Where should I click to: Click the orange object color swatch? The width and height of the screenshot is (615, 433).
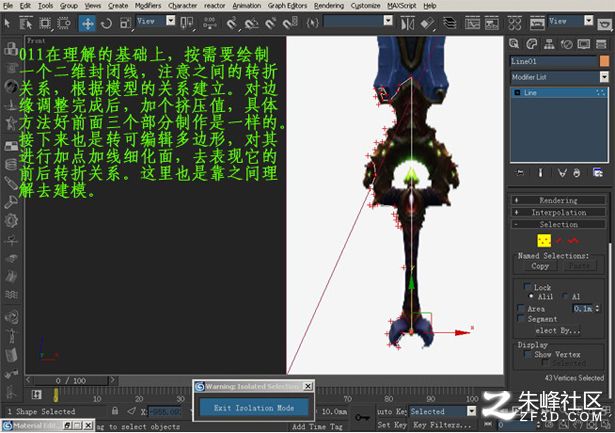click(604, 61)
